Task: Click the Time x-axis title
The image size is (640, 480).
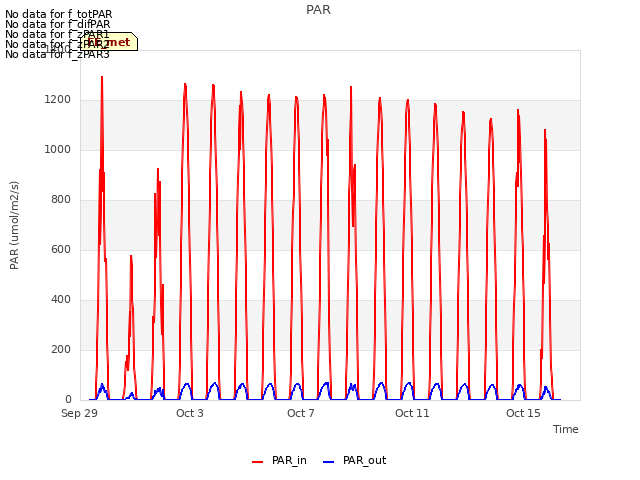Action: (x=566, y=429)
